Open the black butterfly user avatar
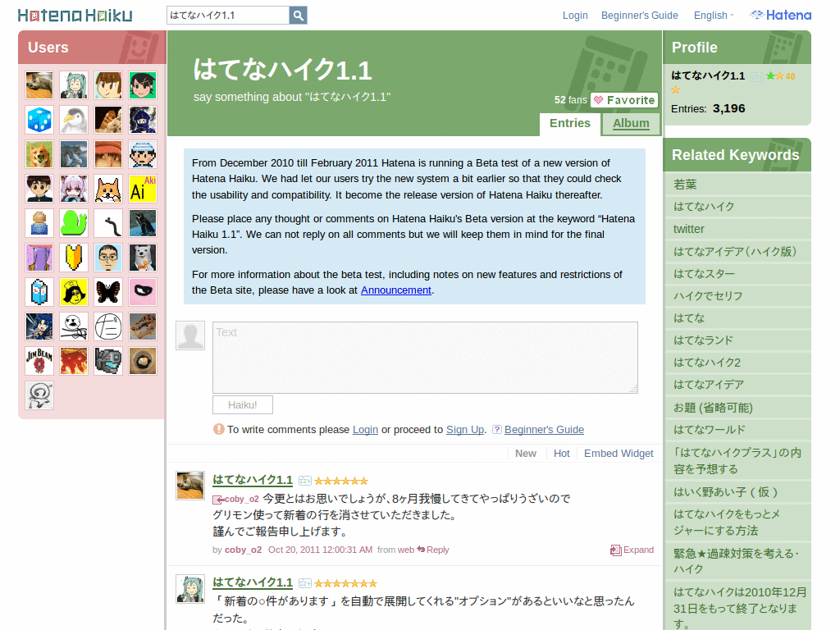840x630 pixels. point(108,292)
